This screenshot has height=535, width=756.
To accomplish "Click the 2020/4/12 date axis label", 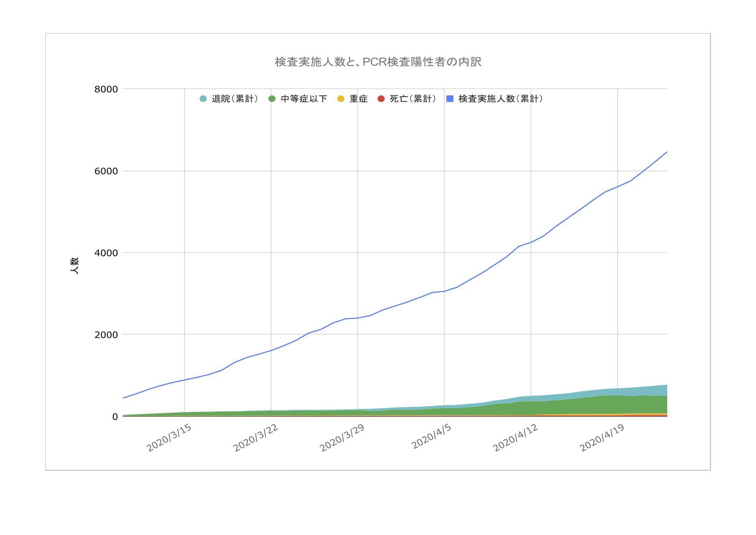I will (x=515, y=438).
